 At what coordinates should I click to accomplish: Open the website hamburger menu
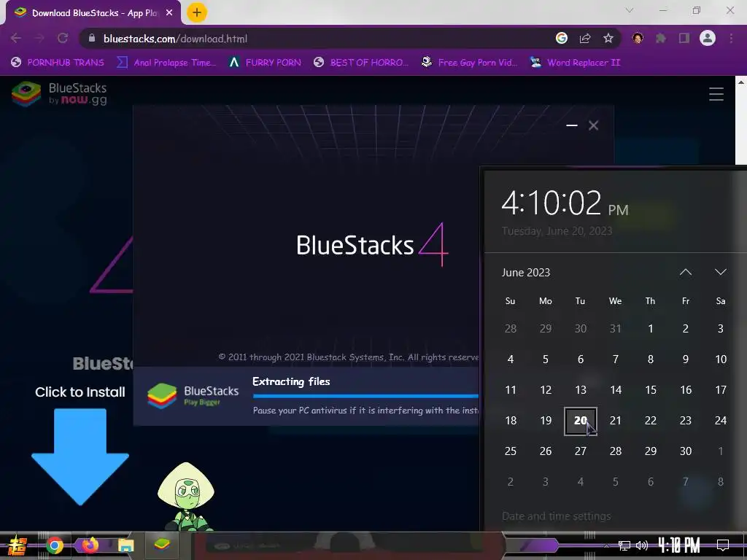[716, 94]
